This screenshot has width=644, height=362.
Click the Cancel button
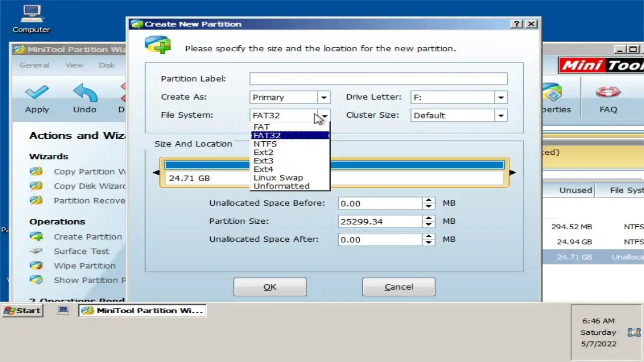[398, 287]
